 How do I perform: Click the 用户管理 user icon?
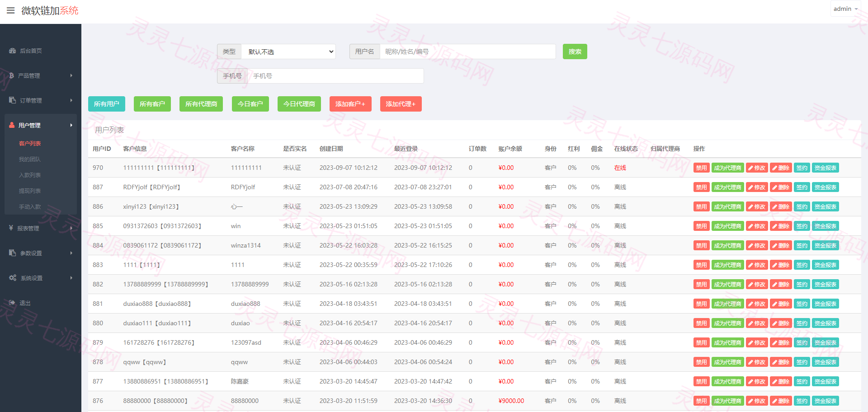(12, 125)
